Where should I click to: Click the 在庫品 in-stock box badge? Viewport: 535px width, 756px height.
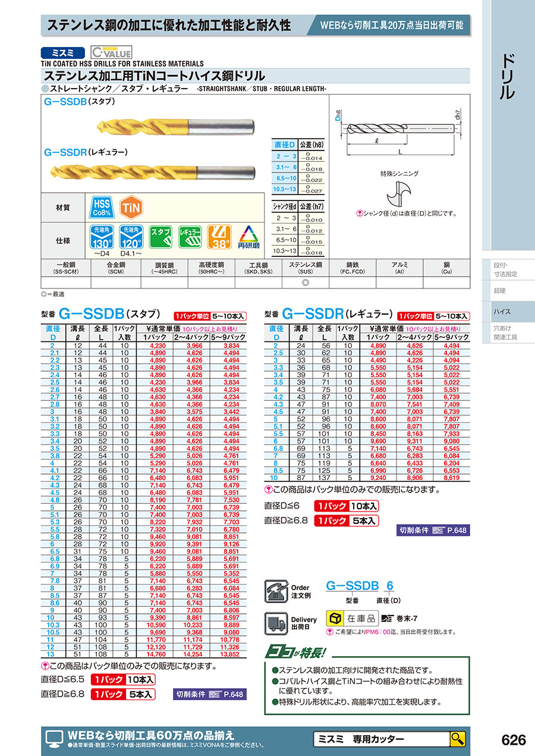(352, 619)
